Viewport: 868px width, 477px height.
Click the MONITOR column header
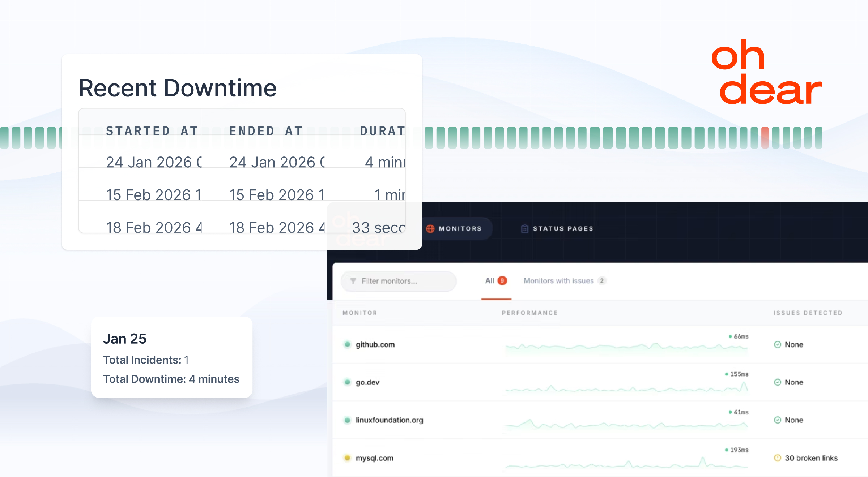pos(360,313)
